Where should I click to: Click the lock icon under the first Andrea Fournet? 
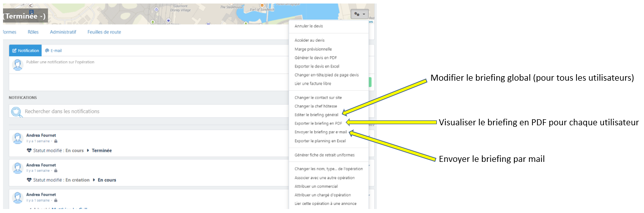coord(56,141)
